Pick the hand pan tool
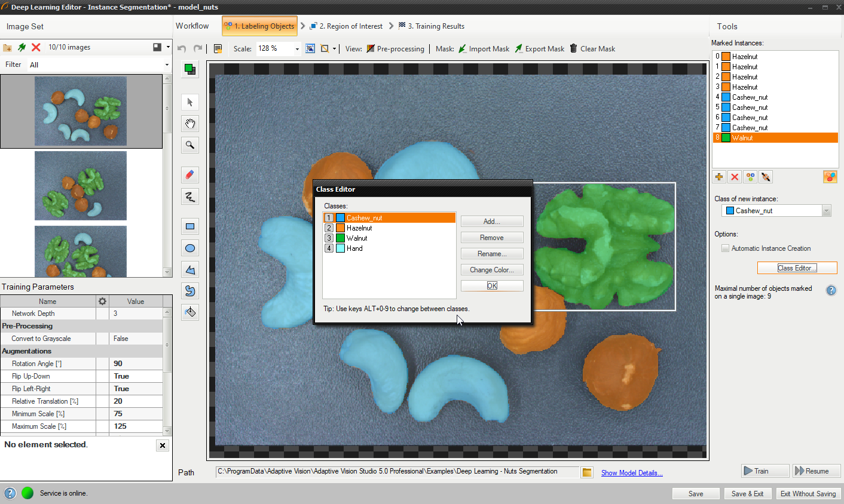Screen dimensions: 844x504 point(190,124)
